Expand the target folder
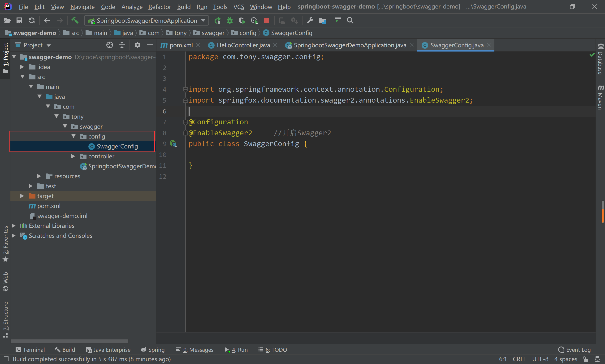The image size is (605, 364). tap(22, 196)
